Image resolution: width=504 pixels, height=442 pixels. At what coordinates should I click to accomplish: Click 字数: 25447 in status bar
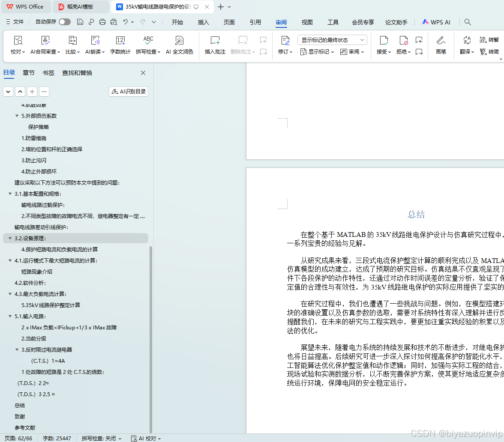point(57,438)
